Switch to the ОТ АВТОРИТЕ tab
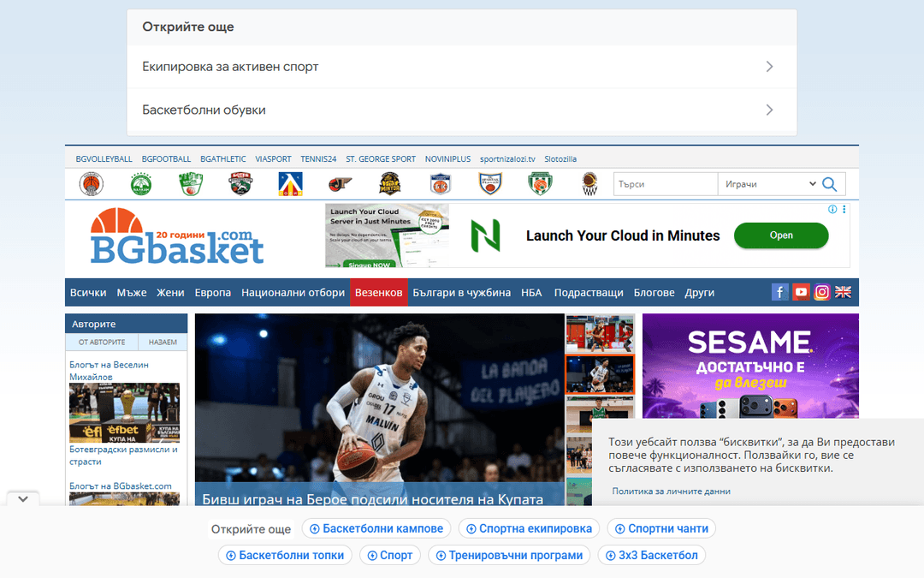The image size is (924, 578). pyautogui.click(x=102, y=342)
